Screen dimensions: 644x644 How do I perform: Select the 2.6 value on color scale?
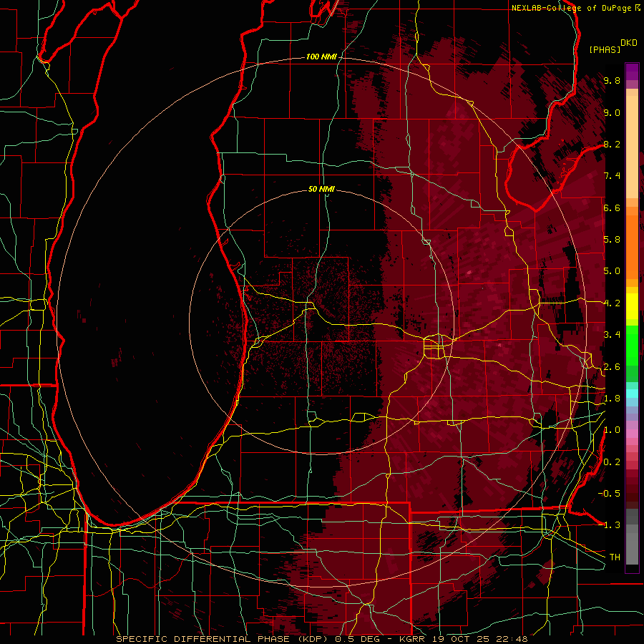click(x=612, y=367)
